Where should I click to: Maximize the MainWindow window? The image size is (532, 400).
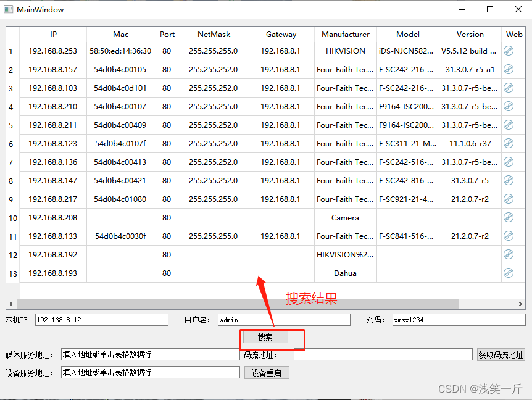[x=490, y=9]
